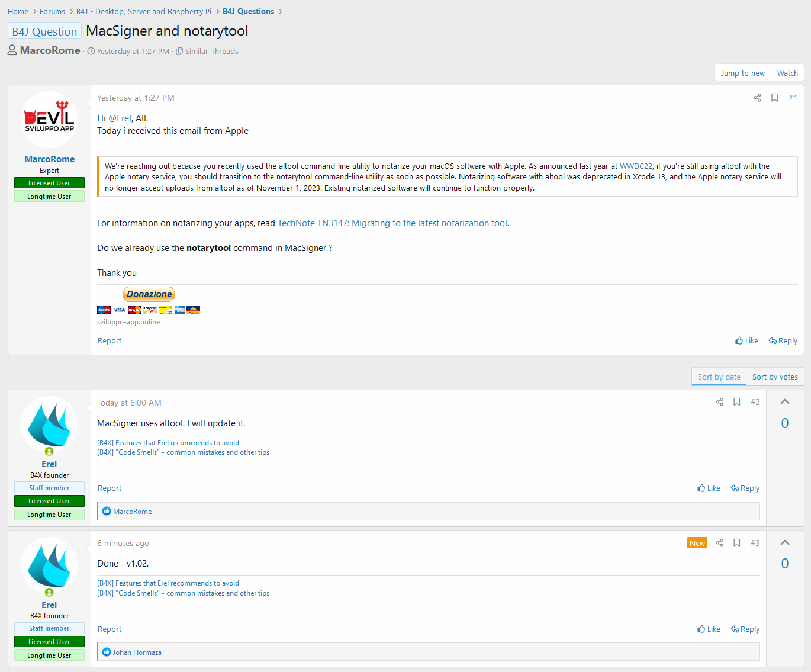
Task: Open 'Code Smells' link in post #3 signature
Action: click(183, 593)
